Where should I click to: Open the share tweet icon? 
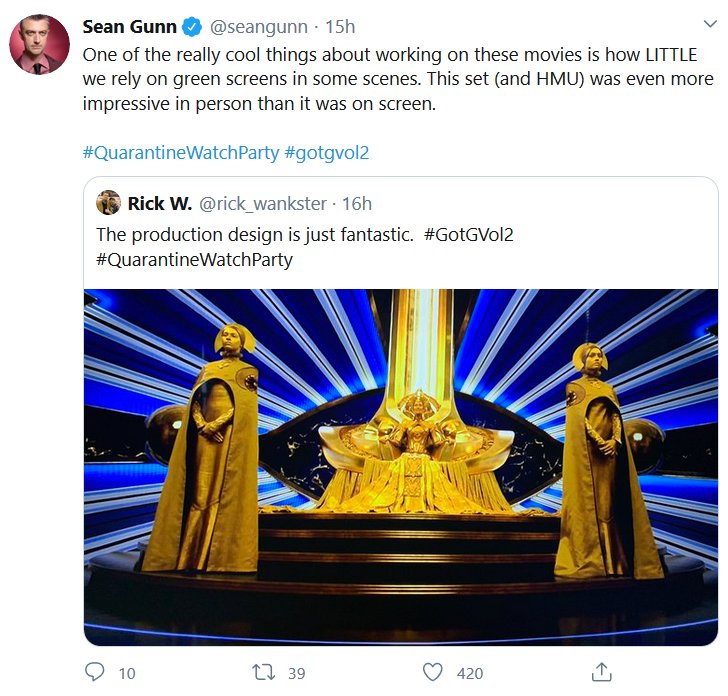pos(601,672)
